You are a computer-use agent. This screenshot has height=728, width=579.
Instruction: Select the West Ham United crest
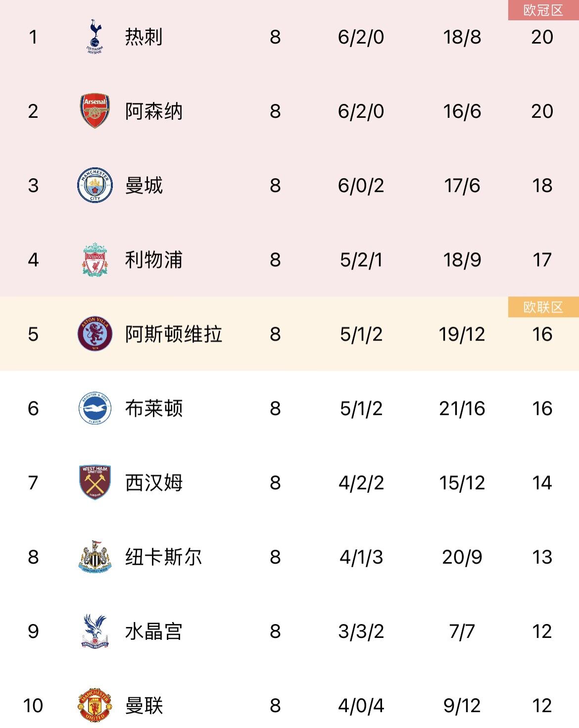point(95,483)
